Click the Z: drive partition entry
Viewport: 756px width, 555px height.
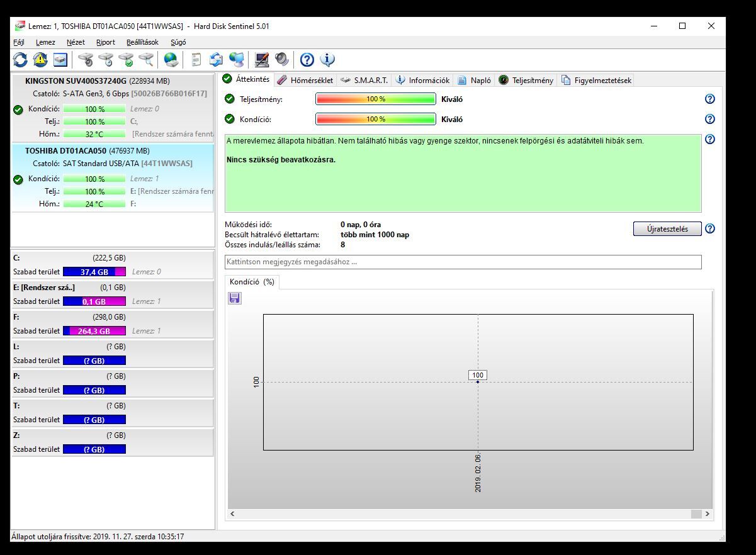point(113,442)
